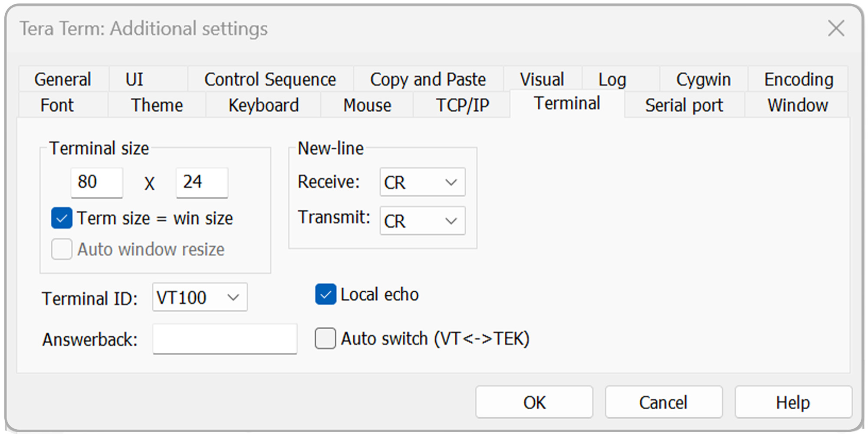Open the TCP/IP tab

[x=462, y=105]
